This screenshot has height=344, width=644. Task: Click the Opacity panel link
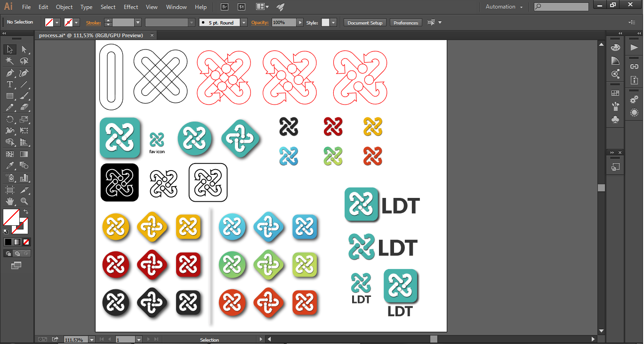tap(259, 23)
